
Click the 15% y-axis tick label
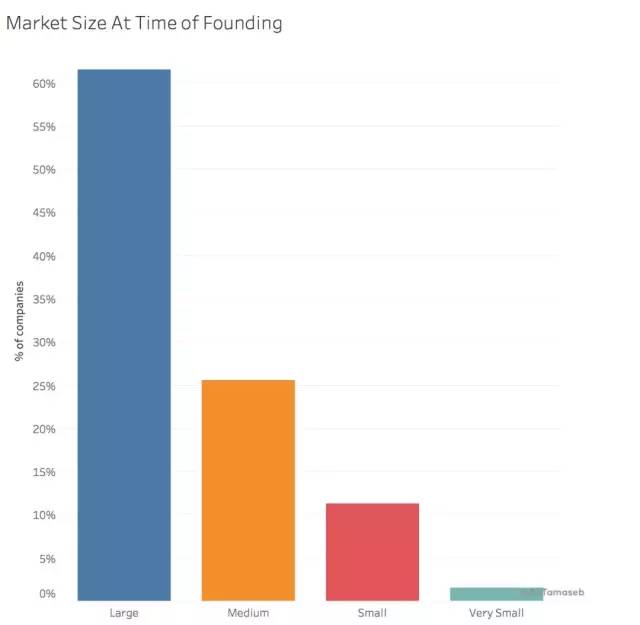[x=43, y=472]
